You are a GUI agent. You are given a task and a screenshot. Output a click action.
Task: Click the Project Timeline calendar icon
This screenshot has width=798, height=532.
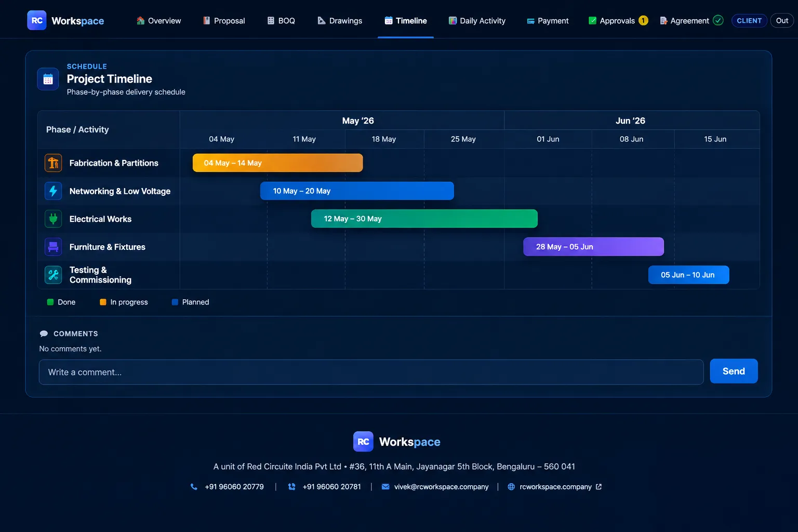(48, 79)
